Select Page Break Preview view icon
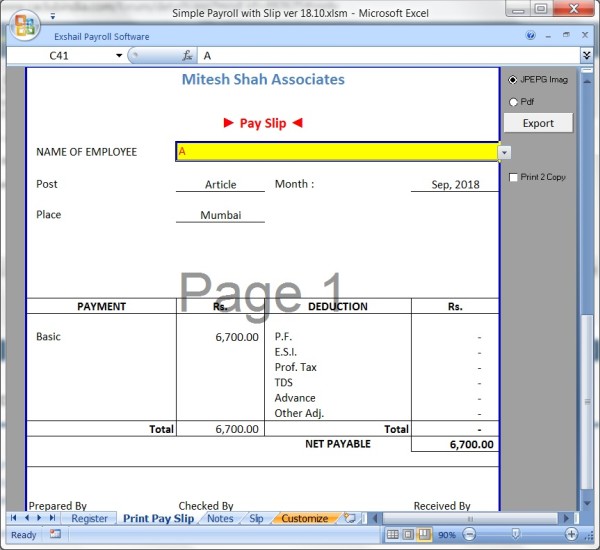600x550 pixels. 423,535
